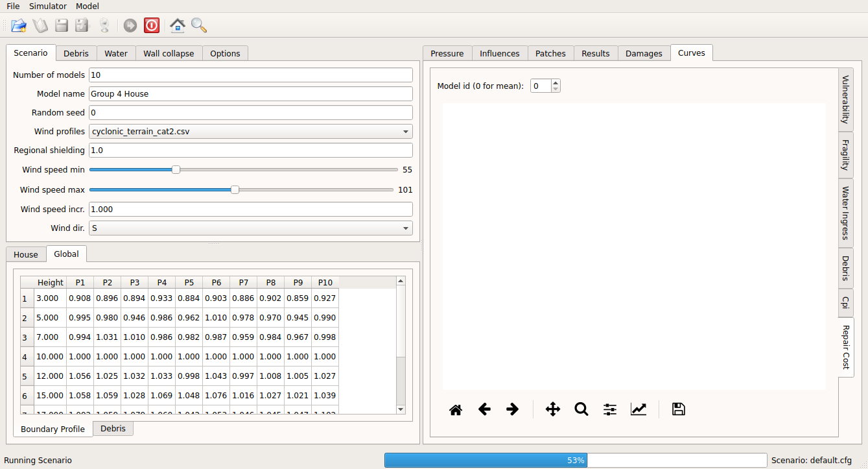The width and height of the screenshot is (868, 469).
Task: Save the plot figure with disk icon
Action: click(679, 409)
